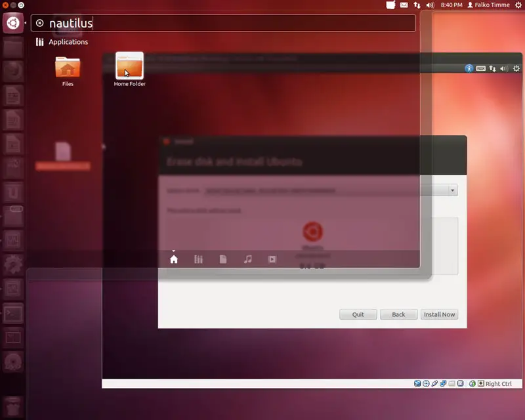Viewport: 525px width, 420px height.
Task: Click the VirtualBox hard disk activity icon
Action: pos(417,383)
